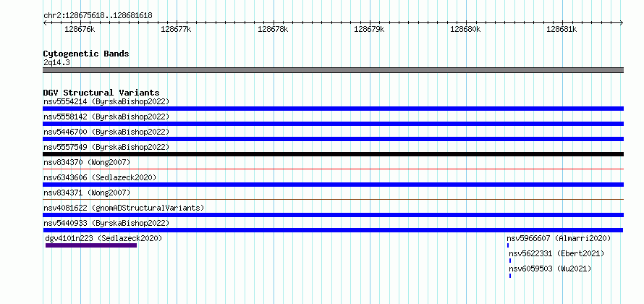
Task: Click the nsv5554214 (ByrskaBishop2022) label
Action: click(106, 101)
